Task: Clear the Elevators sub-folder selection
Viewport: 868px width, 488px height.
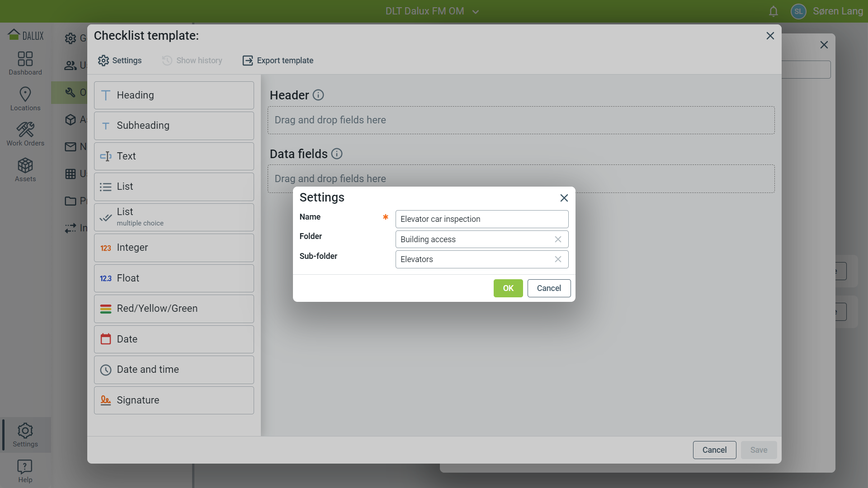Action: 558,259
